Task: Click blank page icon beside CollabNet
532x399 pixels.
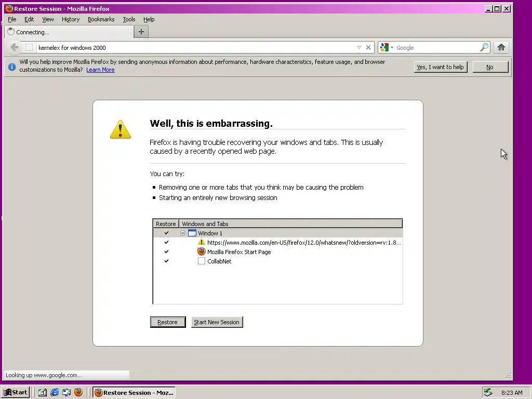Action: click(x=202, y=261)
